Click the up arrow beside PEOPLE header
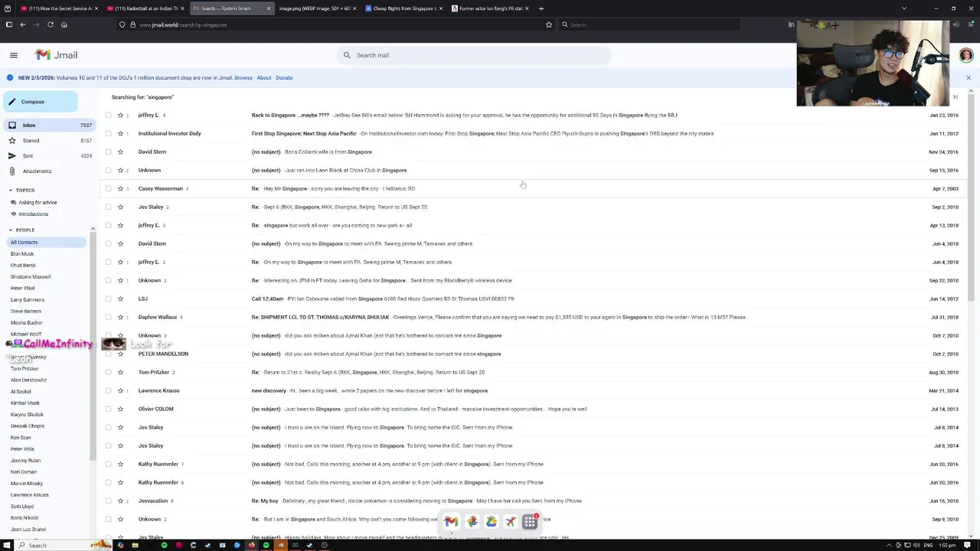The image size is (980, 551). click(93, 229)
